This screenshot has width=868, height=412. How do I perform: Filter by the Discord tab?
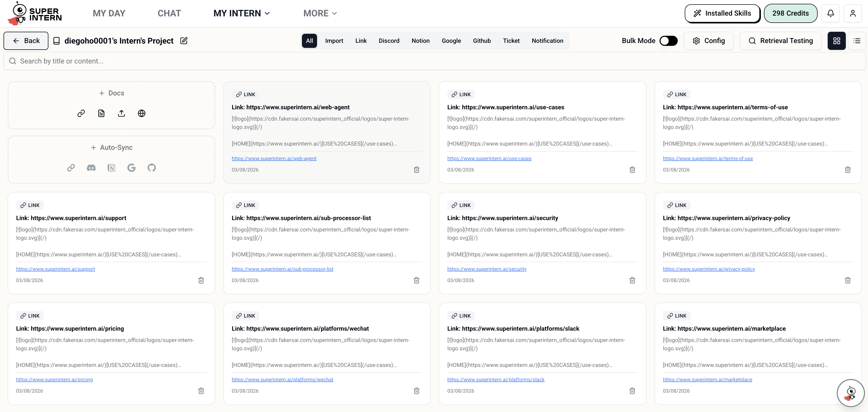[x=389, y=41]
